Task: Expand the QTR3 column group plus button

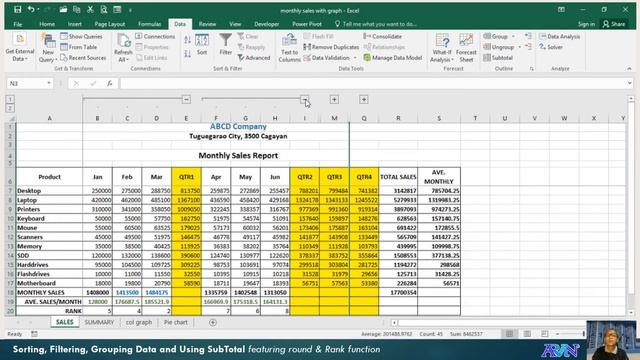Action: (334, 99)
